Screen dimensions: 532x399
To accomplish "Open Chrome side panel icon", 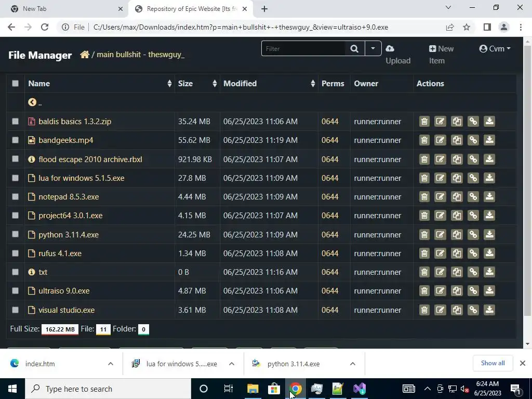I will 487,27.
